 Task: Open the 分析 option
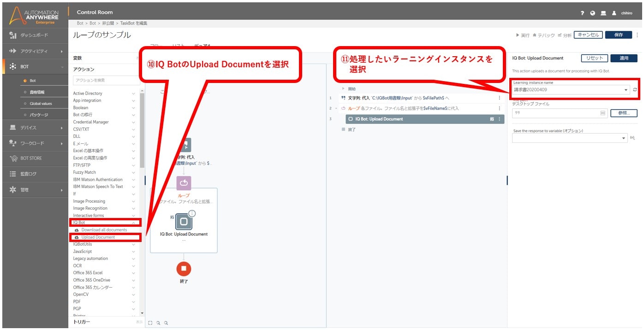[564, 35]
